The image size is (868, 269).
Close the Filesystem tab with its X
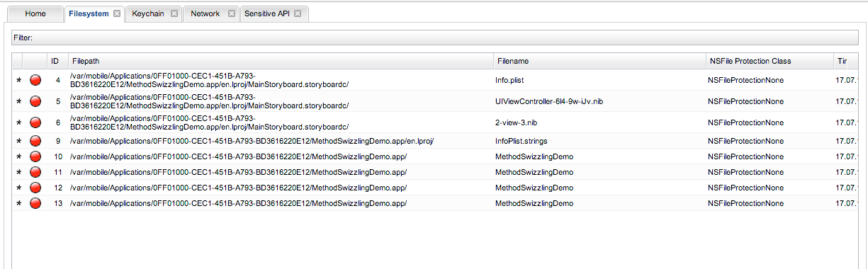(117, 13)
